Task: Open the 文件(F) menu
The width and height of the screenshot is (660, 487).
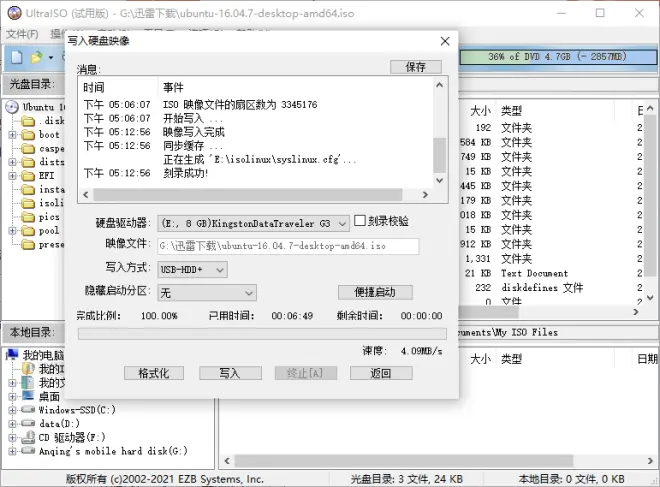Action: [x=22, y=34]
